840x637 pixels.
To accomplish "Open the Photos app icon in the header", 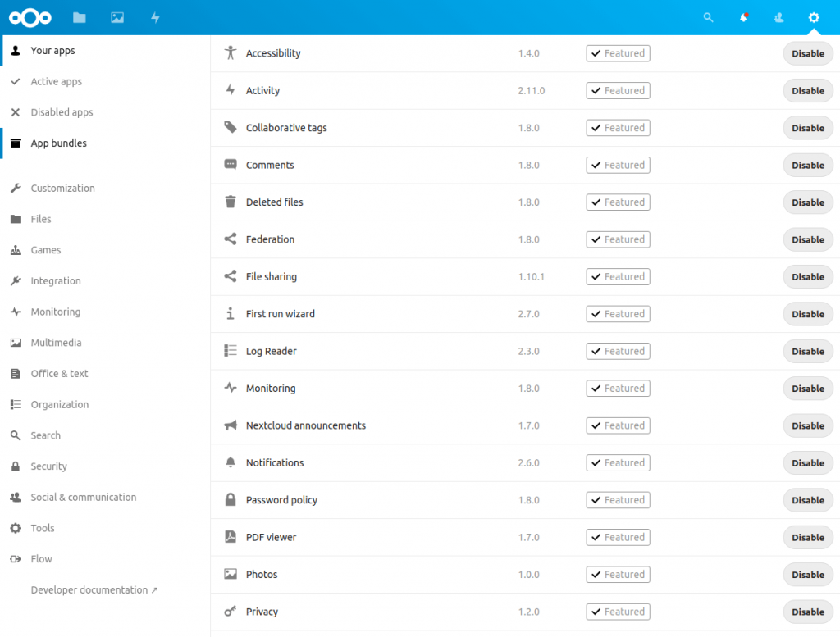I will (116, 17).
